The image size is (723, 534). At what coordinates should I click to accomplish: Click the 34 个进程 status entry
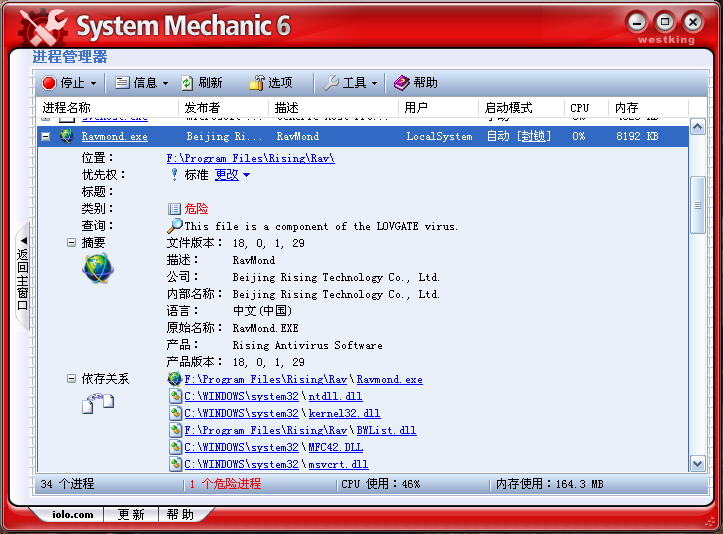[x=67, y=484]
